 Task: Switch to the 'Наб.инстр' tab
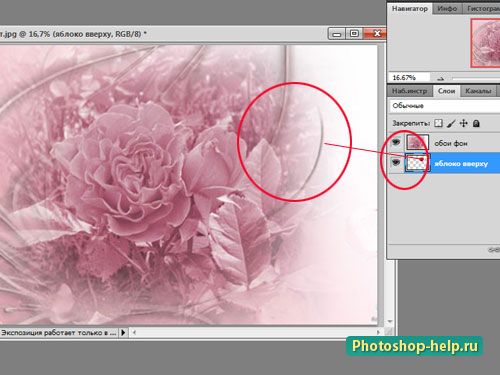410,91
